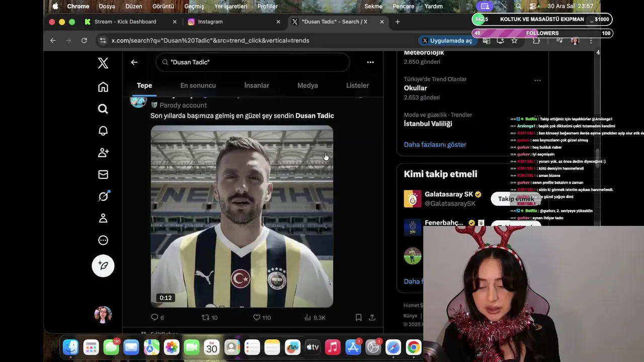
Task: Switch to the Listeler tab
Action: (x=358, y=85)
